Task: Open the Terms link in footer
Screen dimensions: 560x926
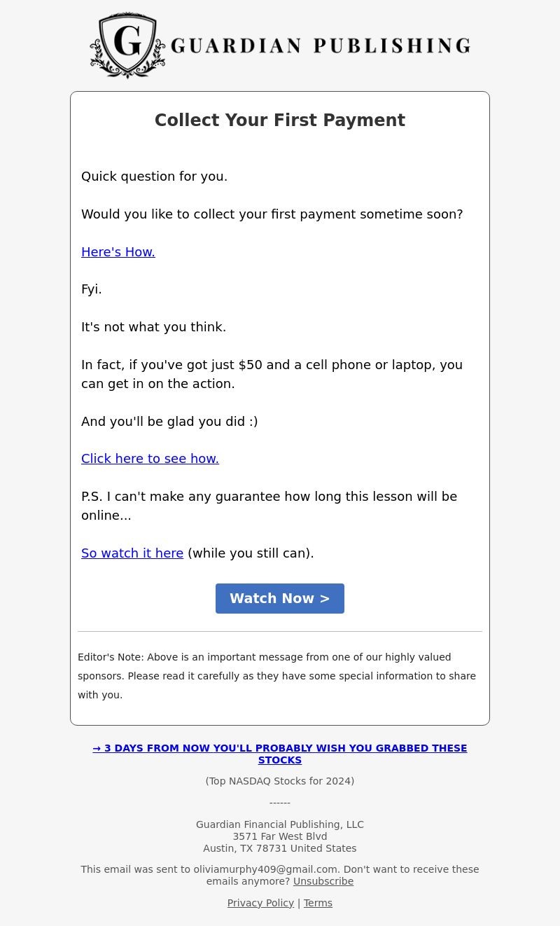Action: pos(318,903)
